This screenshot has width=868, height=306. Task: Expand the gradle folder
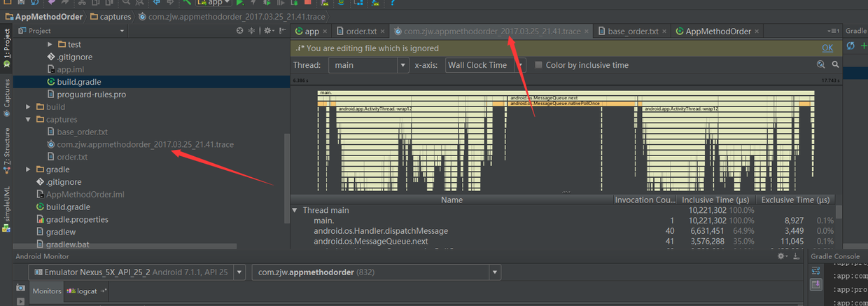point(29,169)
